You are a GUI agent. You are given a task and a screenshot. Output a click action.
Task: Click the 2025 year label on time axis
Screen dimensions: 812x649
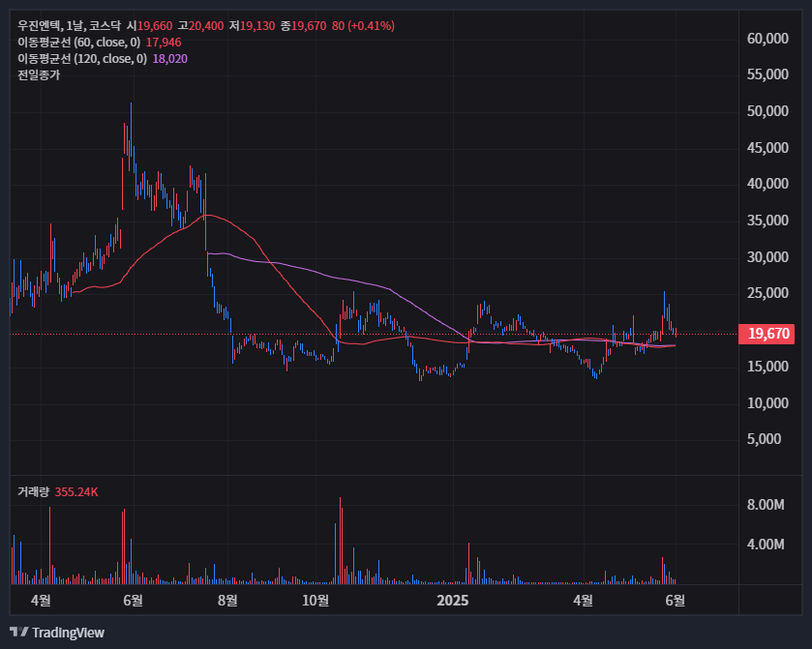click(453, 601)
